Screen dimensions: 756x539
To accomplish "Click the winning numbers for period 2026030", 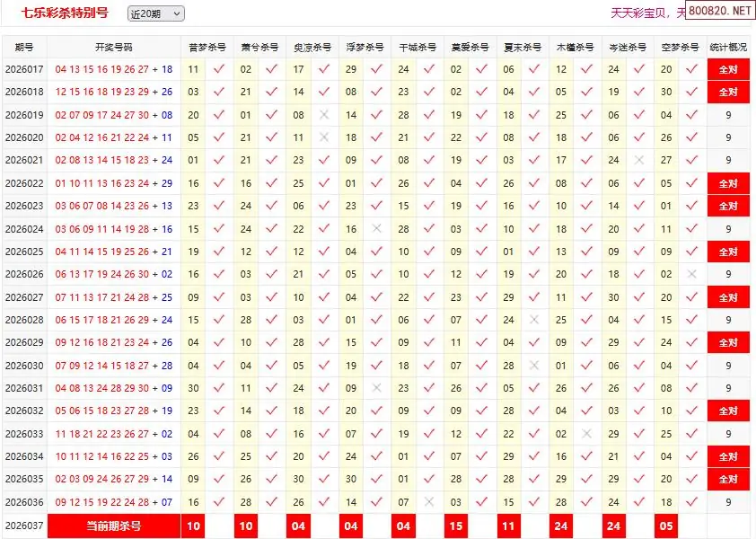I will pos(113,366).
